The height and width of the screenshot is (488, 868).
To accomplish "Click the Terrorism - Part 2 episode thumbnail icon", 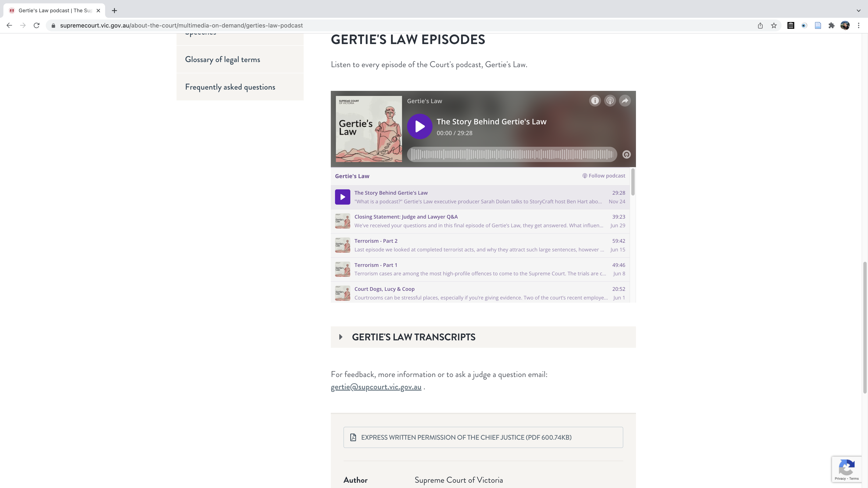I will pyautogui.click(x=342, y=245).
